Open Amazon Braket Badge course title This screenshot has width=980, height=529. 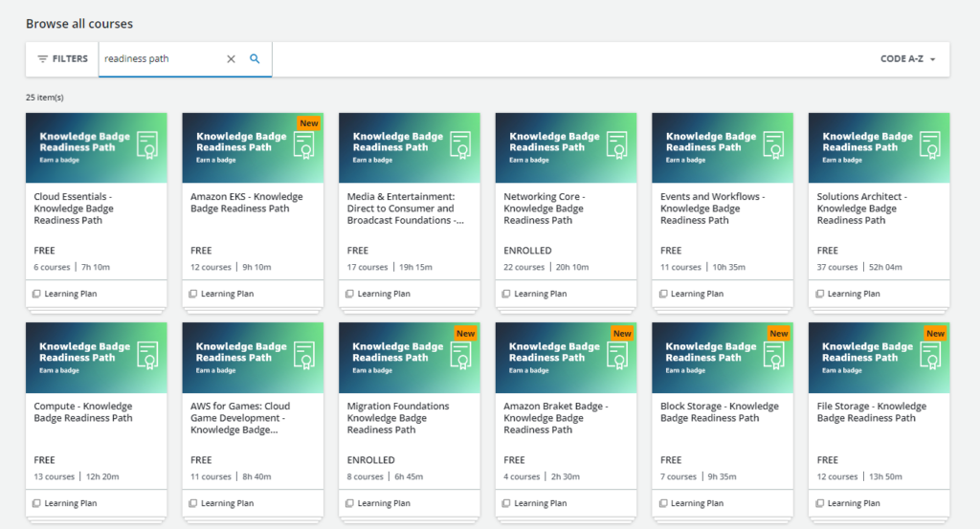(x=555, y=418)
